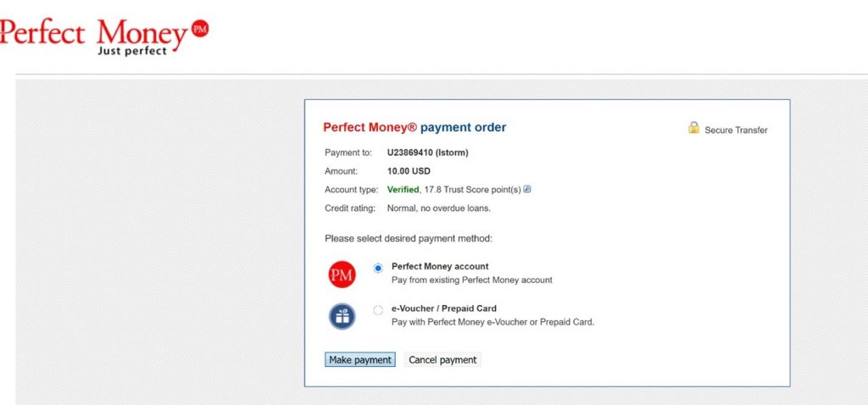
Task: Click the 'Just perfect' tagline
Action: click(x=131, y=51)
